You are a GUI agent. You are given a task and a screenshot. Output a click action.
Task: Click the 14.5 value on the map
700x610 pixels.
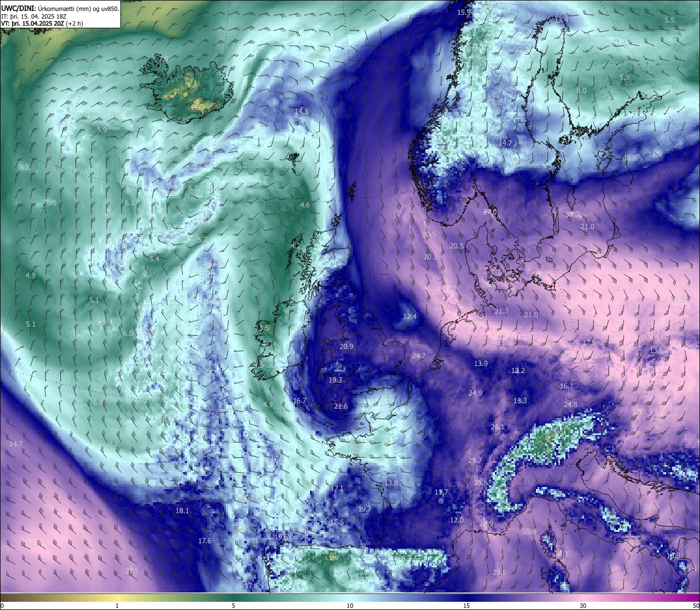pos(302,111)
